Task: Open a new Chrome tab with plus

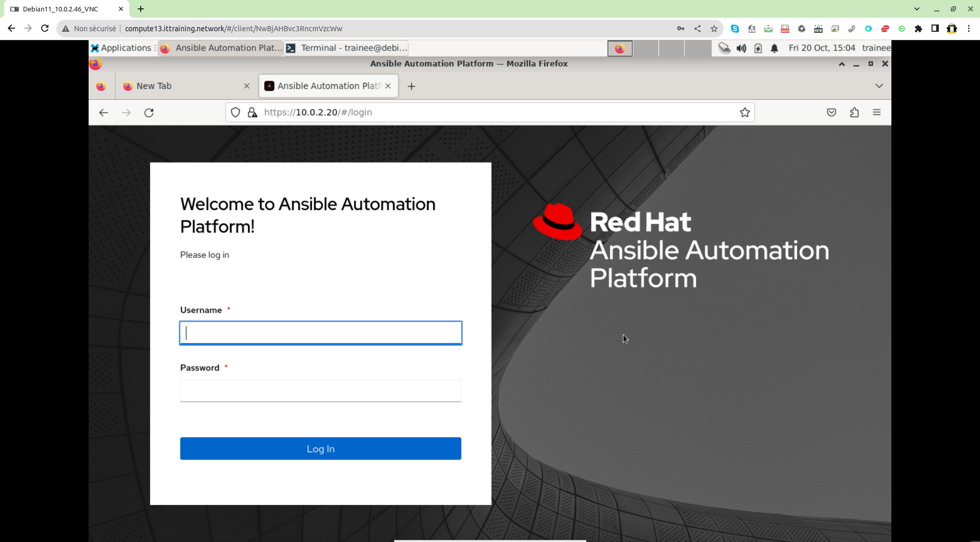Action: (141, 9)
